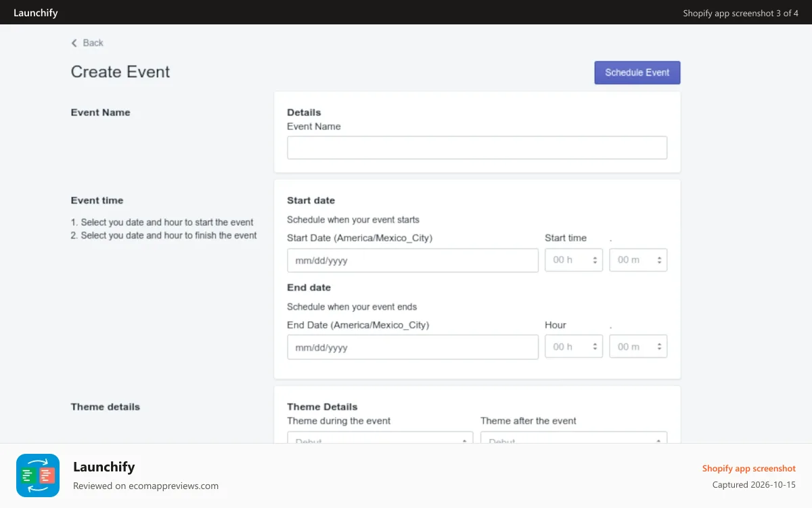
Task: Click the Launchify app logo icon
Action: [38, 475]
